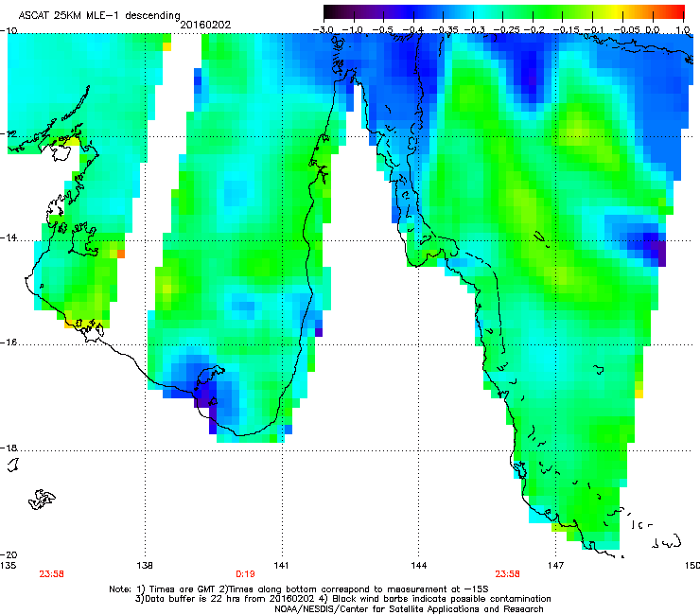
Task: Select the '-0.15' color scale label
Action: tap(566, 30)
